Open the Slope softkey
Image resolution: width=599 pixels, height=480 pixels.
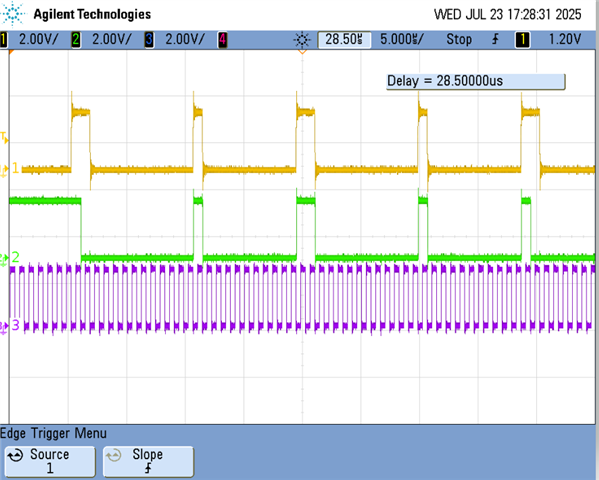pyautogui.click(x=148, y=462)
